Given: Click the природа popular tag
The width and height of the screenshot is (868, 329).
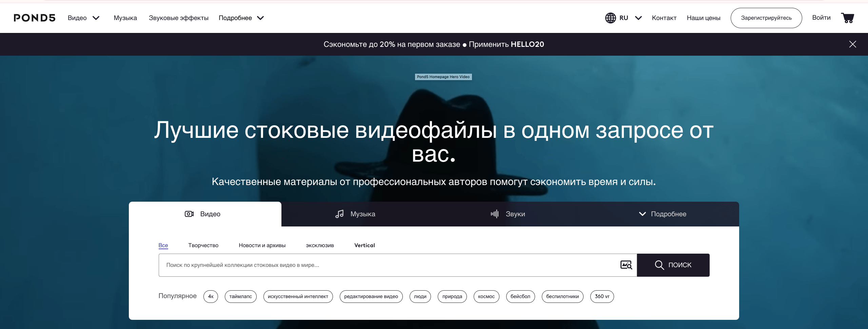Looking at the screenshot, I should pos(452,296).
